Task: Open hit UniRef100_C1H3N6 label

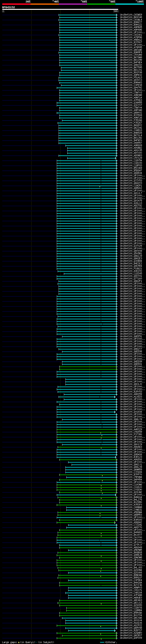Action: coord(131,485)
